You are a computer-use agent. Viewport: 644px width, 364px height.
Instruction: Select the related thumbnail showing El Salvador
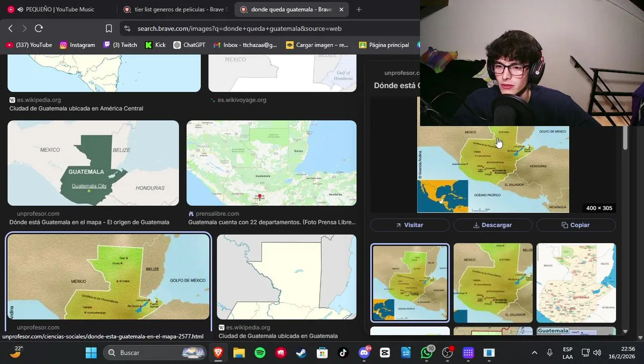[x=493, y=283]
